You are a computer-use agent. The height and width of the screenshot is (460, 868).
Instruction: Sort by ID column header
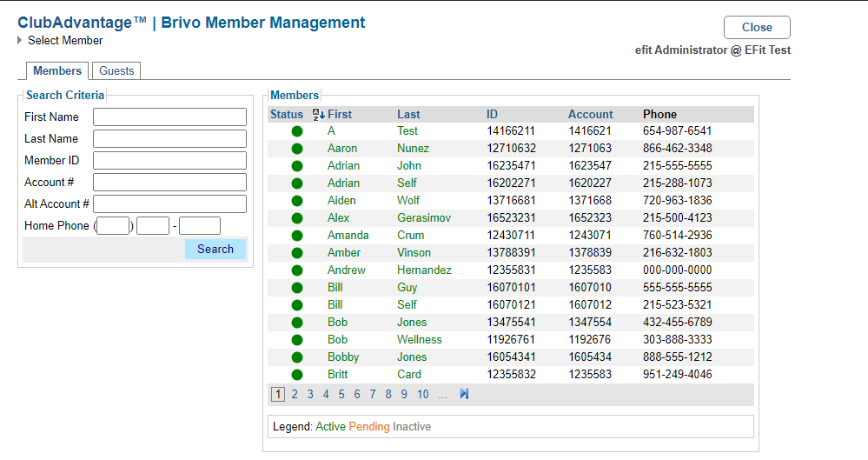(492, 114)
